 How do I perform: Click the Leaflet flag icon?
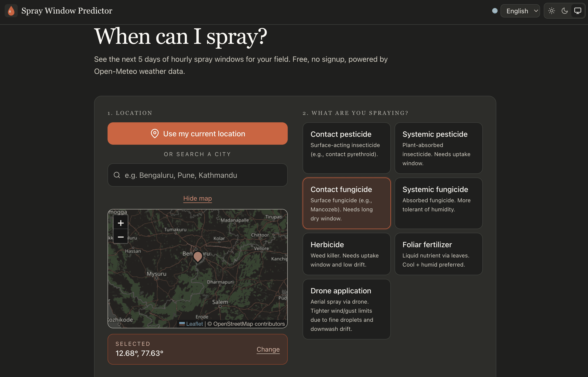182,324
